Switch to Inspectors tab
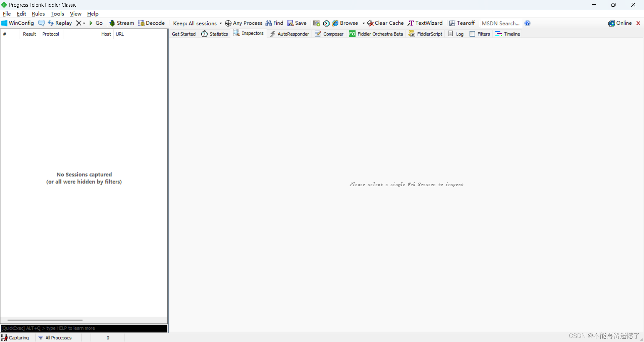 [249, 33]
